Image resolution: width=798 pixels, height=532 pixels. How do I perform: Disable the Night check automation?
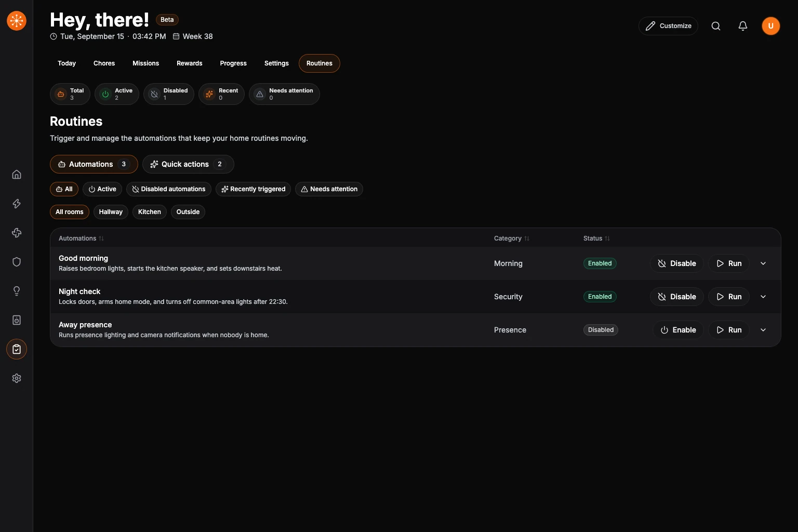pyautogui.click(x=677, y=297)
